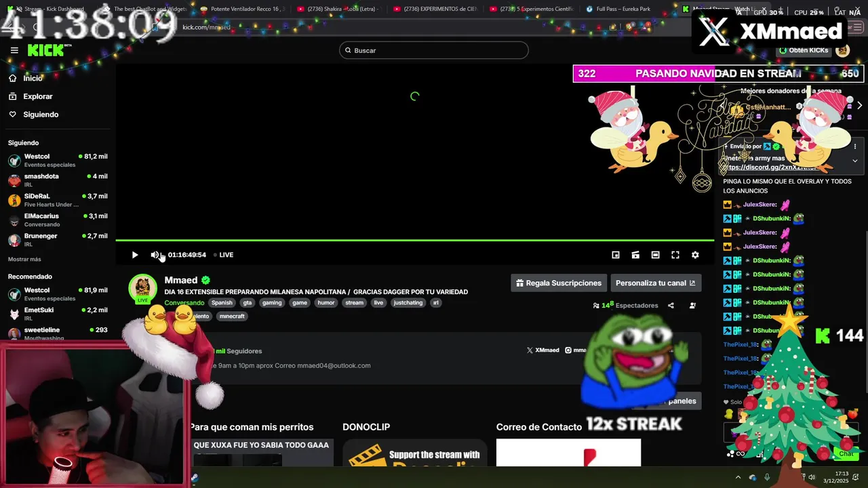Open the hamburger menu beside the Kick logo
Image resolution: width=868 pixels, height=488 pixels.
coord(14,50)
